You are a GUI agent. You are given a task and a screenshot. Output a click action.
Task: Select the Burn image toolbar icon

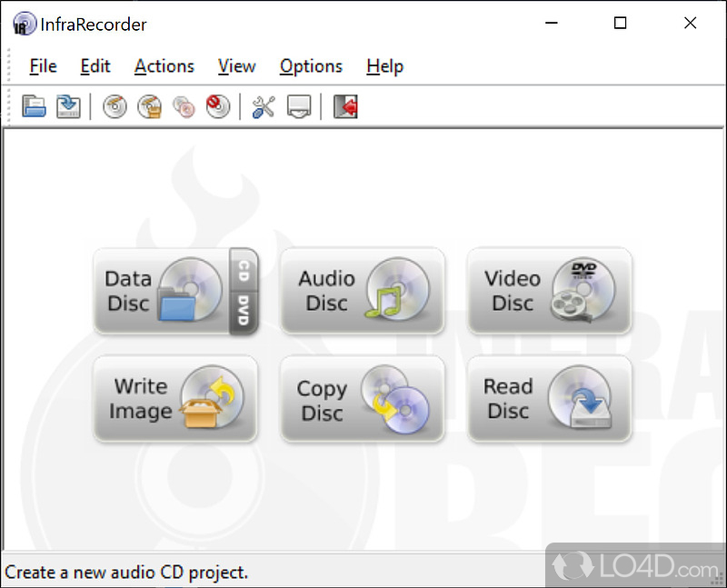tap(149, 106)
